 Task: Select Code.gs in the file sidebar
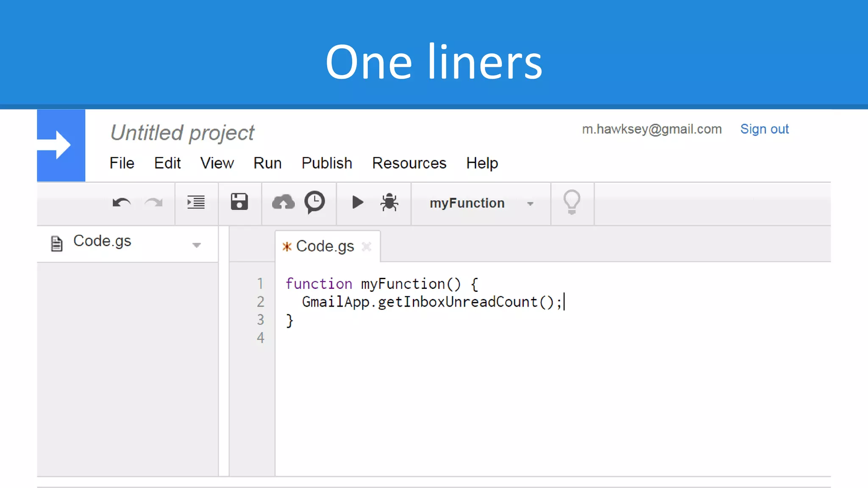102,241
